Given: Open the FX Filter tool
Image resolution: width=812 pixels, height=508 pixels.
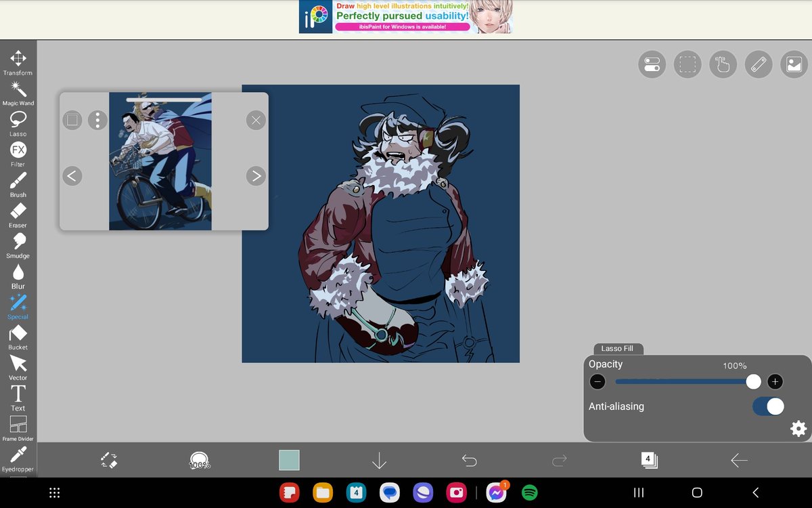Looking at the screenshot, I should click(18, 154).
